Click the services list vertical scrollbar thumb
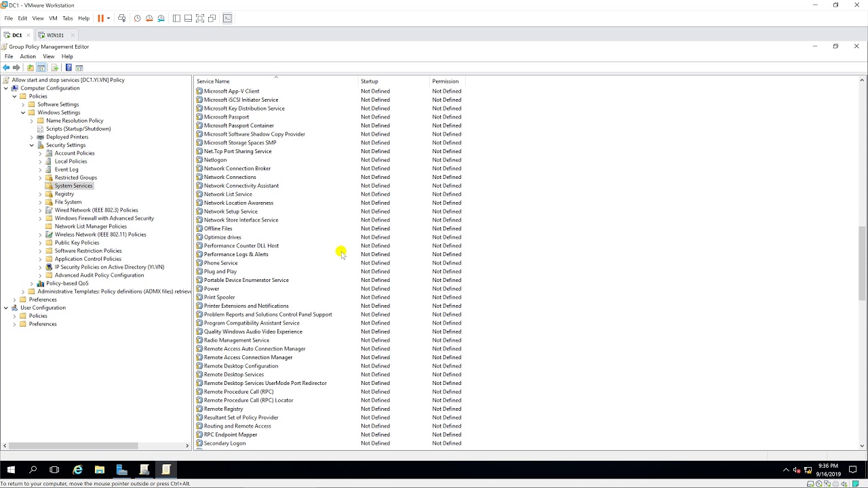Screen dimensions: 868x488 [863, 263]
